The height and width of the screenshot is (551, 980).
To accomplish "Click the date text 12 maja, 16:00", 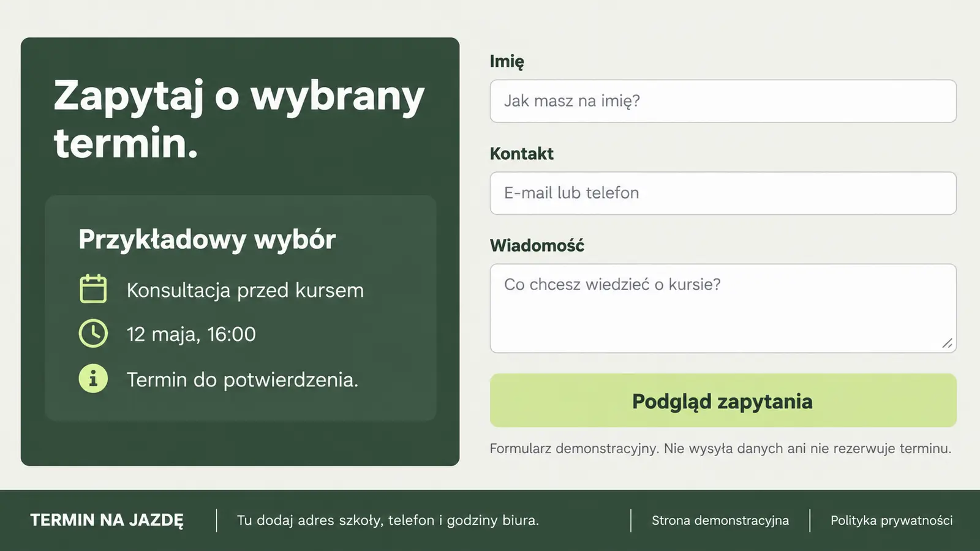I will click(x=191, y=334).
